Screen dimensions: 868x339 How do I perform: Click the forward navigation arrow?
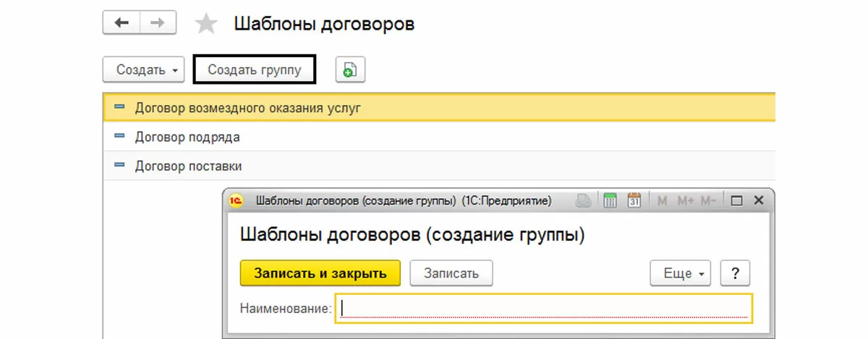157,23
